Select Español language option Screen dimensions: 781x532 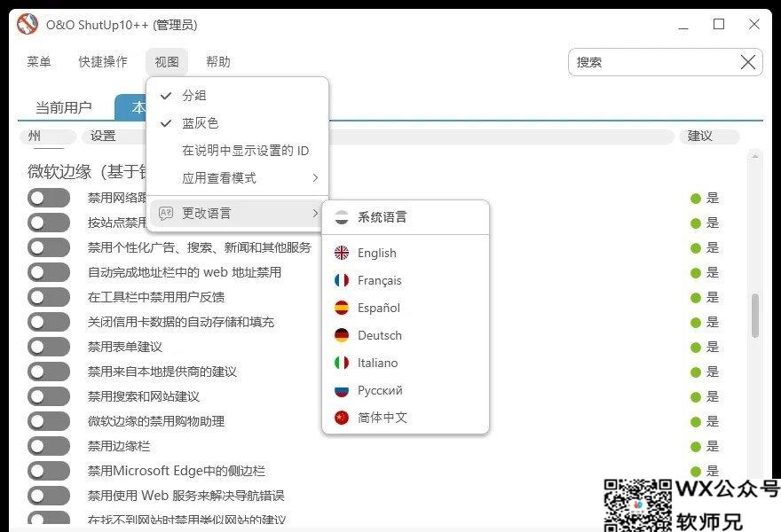(x=406, y=308)
